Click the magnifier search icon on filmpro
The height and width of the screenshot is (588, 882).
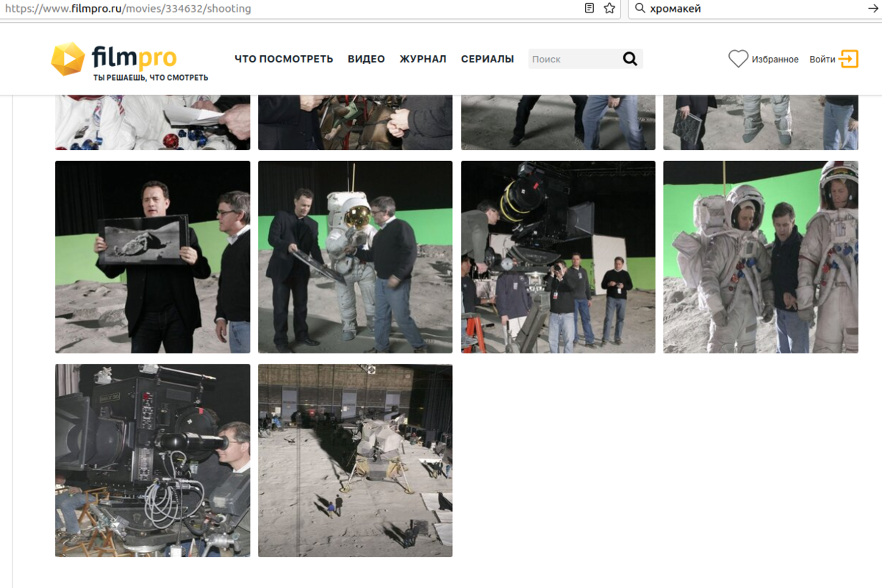630,59
